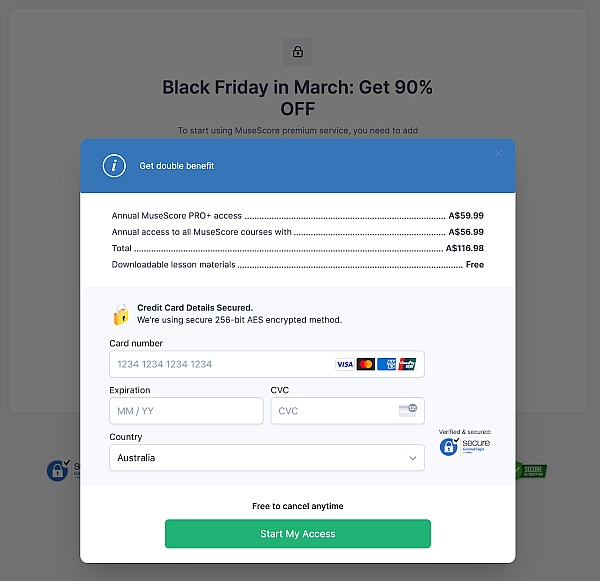
Task: Click the American Express logo
Action: [386, 364]
